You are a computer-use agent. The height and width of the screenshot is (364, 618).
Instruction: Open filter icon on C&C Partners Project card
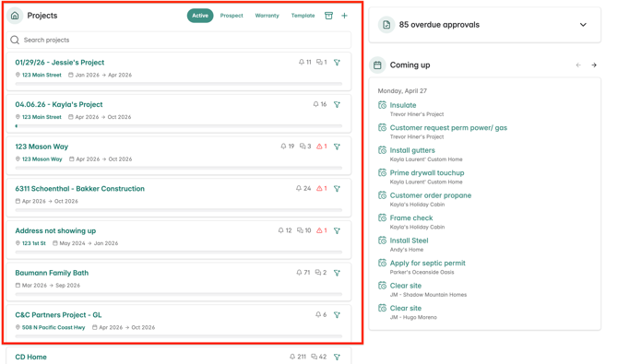point(337,315)
